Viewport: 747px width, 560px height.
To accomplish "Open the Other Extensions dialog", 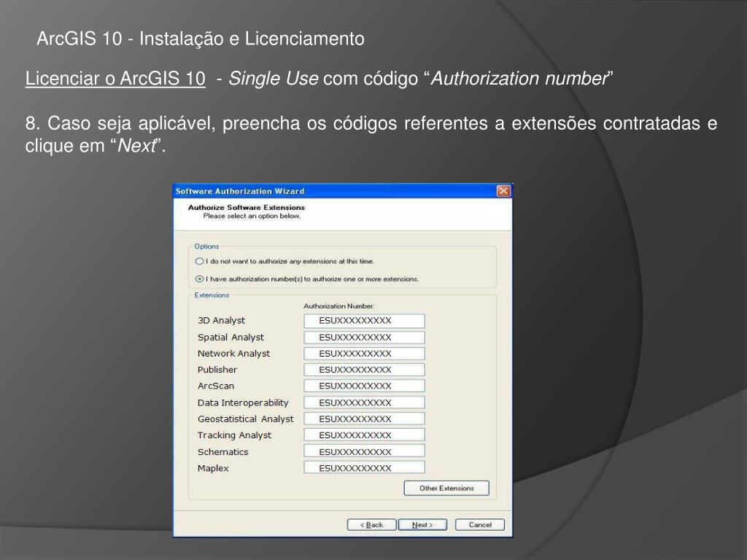I will point(446,488).
